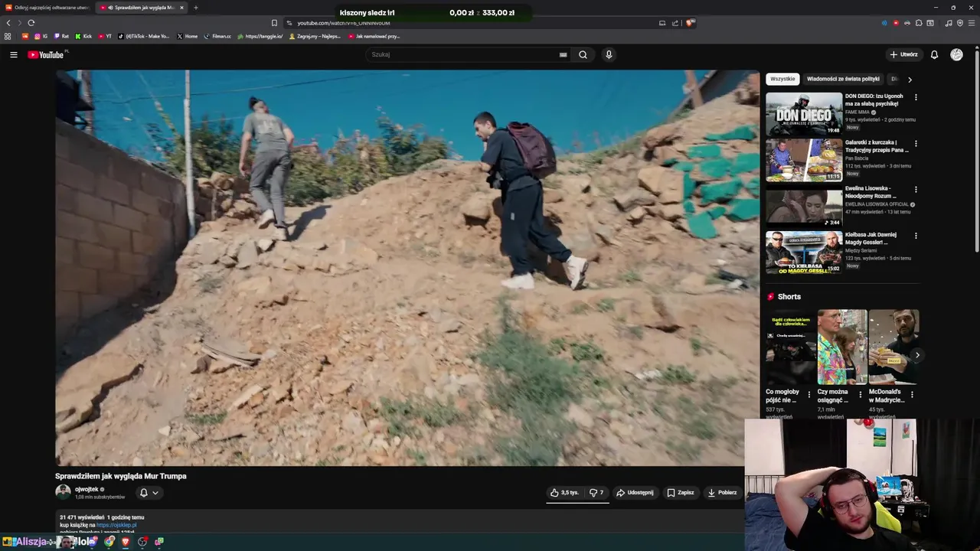
Task: Open a new browser tab
Action: click(195, 8)
